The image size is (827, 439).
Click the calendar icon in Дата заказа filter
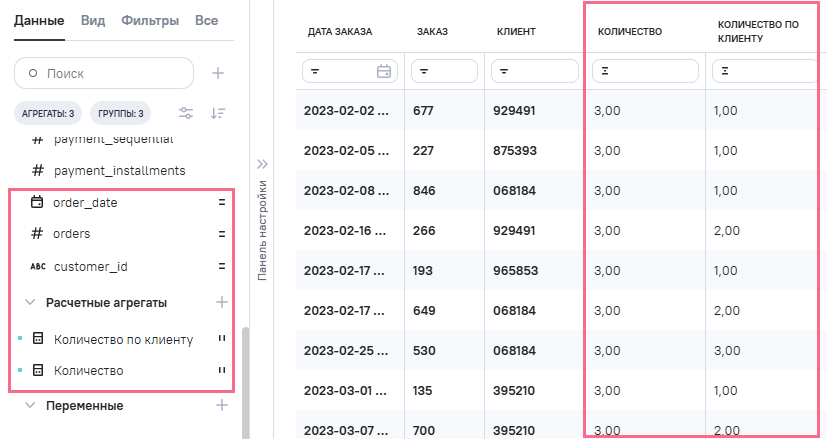(384, 71)
